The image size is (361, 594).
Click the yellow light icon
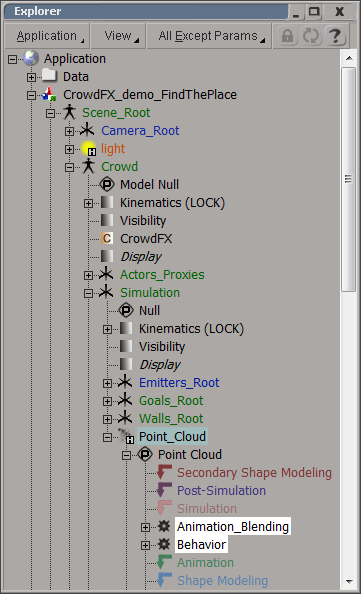pyautogui.click(x=89, y=148)
